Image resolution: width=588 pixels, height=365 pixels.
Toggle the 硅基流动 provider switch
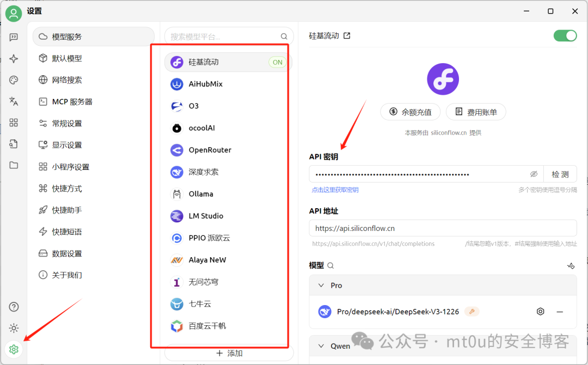tap(565, 35)
